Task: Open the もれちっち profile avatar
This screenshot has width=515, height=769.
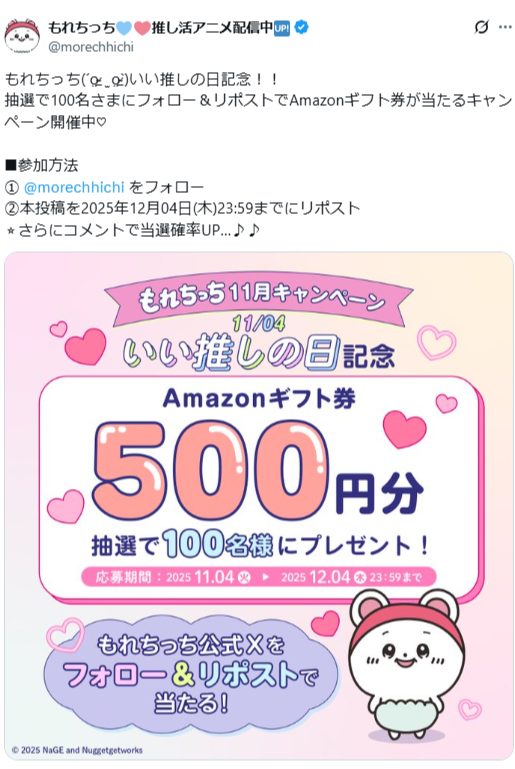Action: [22, 36]
